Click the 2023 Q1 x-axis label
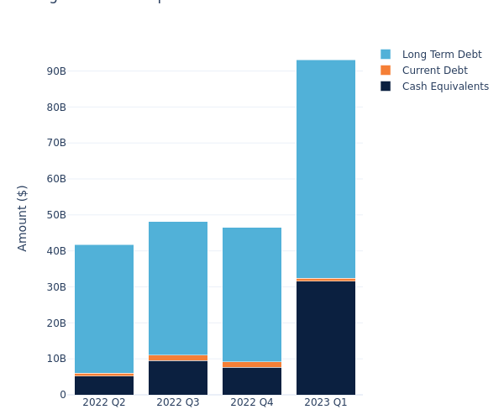The image size is (504, 420). [x=326, y=403]
